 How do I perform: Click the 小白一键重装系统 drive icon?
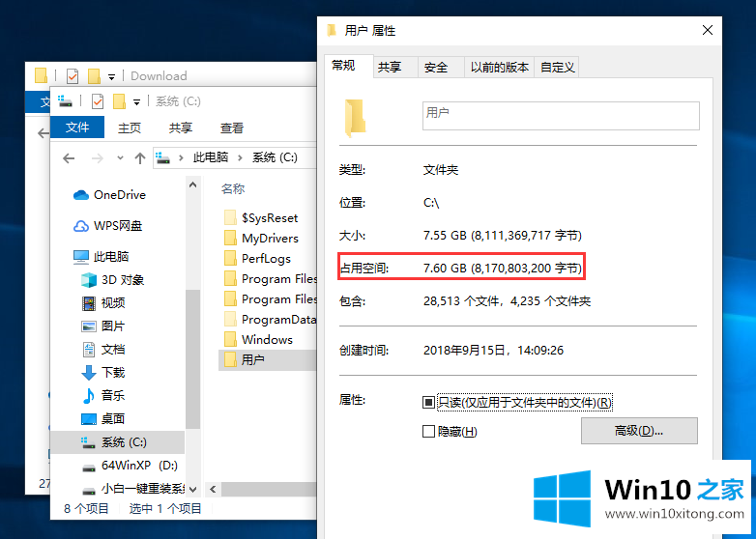click(89, 491)
